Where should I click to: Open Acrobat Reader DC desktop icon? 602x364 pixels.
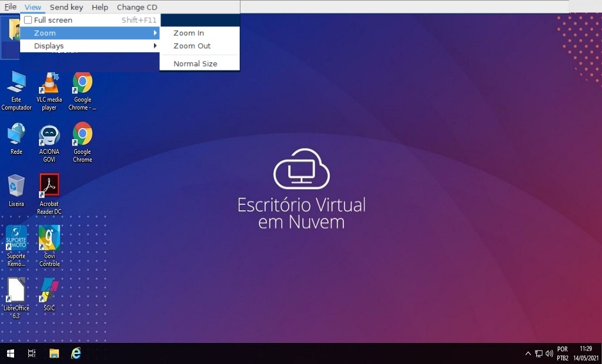coord(49,186)
